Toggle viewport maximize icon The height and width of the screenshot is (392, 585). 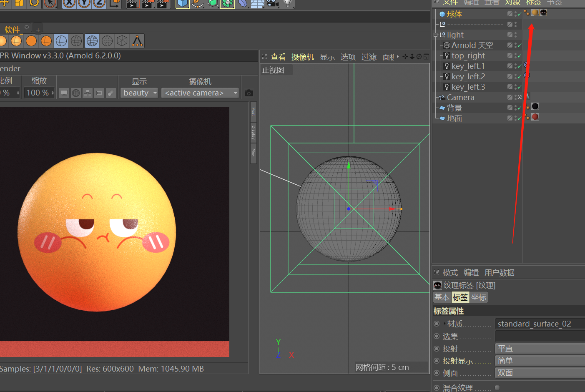[426, 57]
